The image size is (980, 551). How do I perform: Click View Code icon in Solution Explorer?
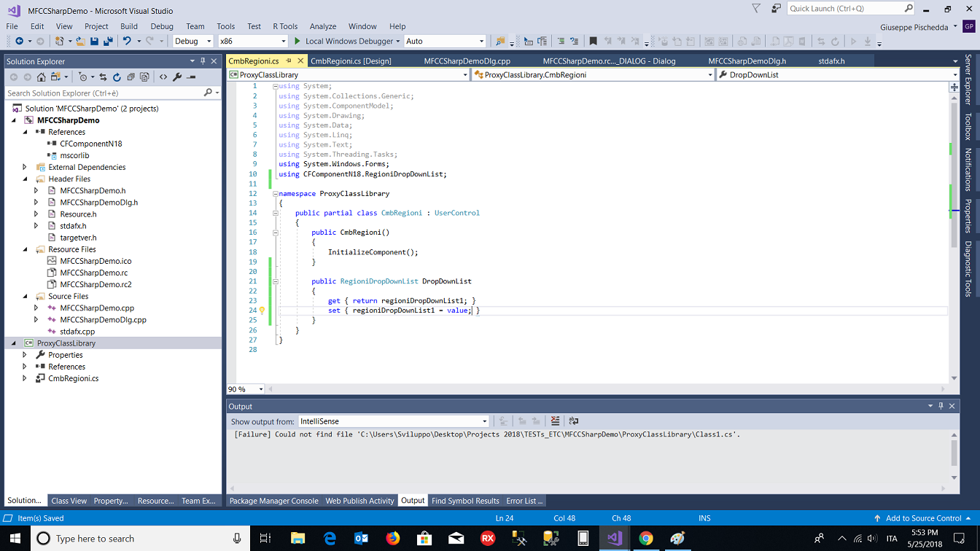click(163, 77)
